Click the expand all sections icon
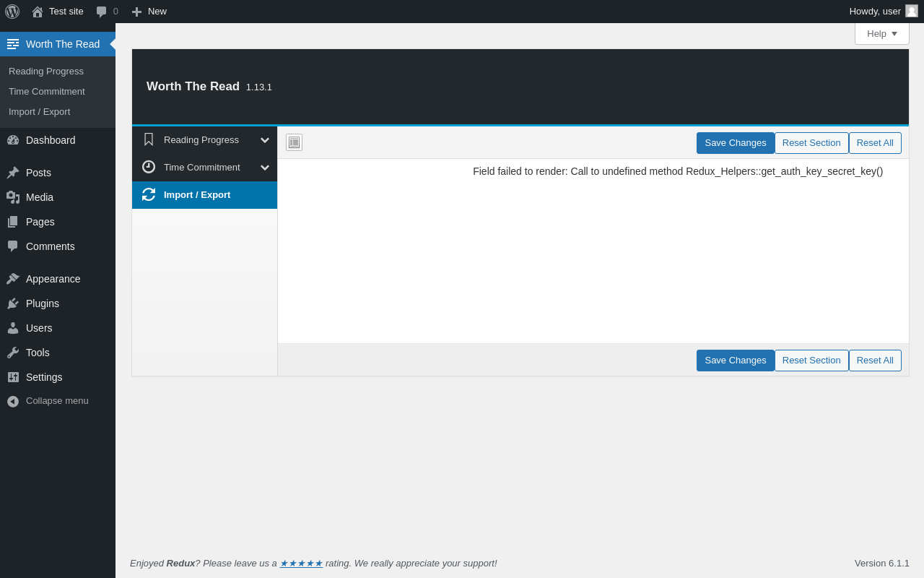 click(x=294, y=142)
